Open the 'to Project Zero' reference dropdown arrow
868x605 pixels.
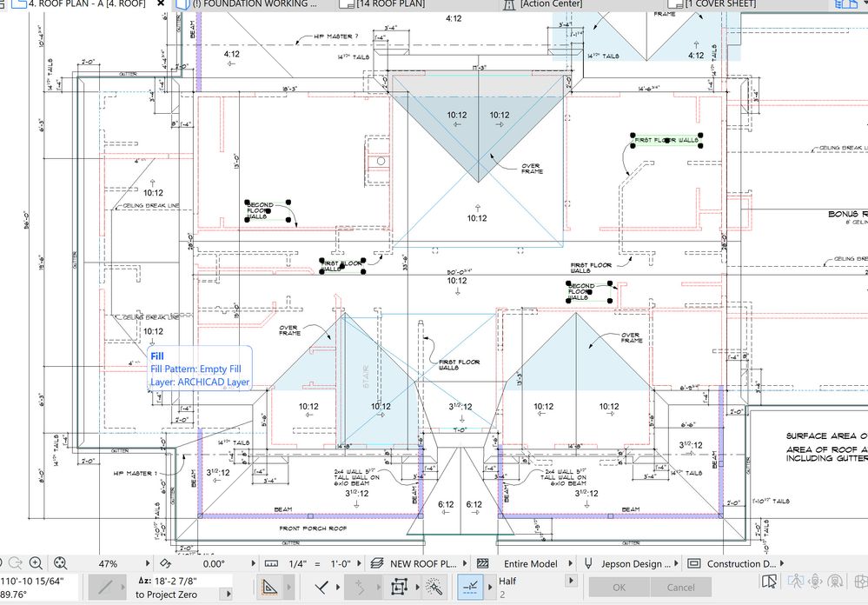tap(228, 595)
